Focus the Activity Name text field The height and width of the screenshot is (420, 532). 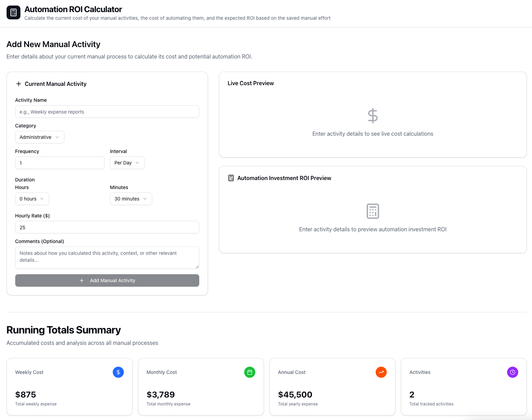pyautogui.click(x=107, y=112)
